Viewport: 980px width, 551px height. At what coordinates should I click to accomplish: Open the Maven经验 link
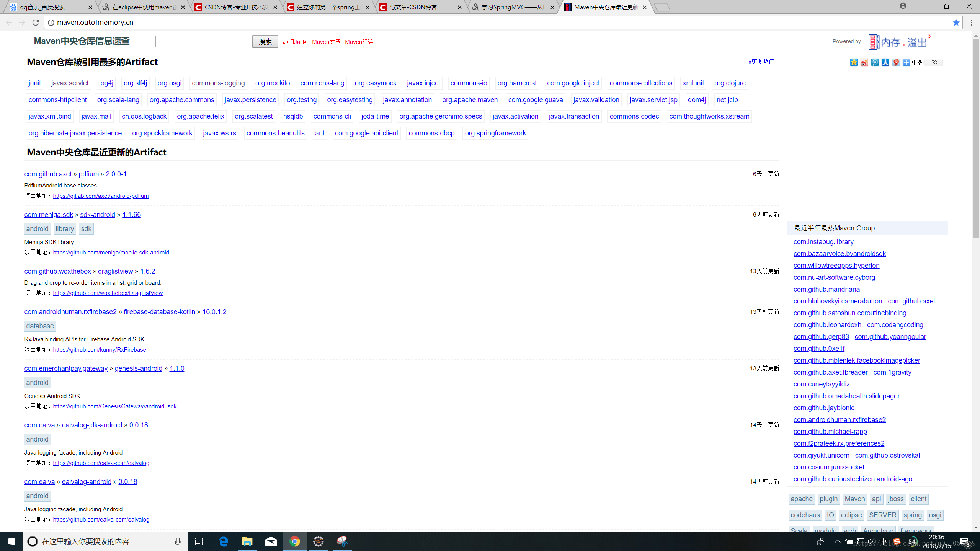pos(359,42)
